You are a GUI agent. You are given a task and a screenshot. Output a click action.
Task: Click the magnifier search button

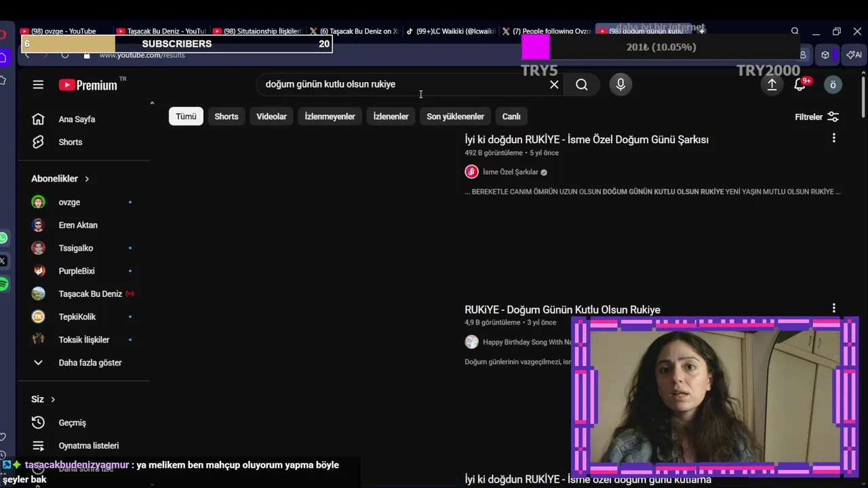pos(582,85)
